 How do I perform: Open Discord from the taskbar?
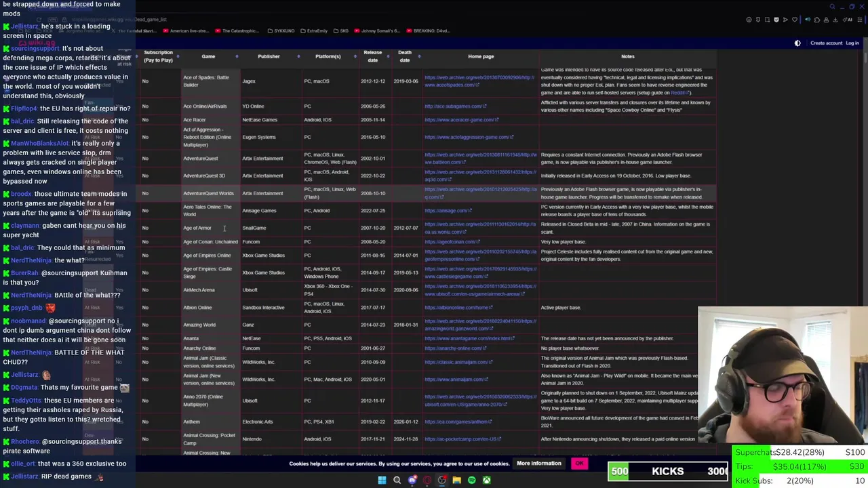pyautogui.click(x=412, y=480)
